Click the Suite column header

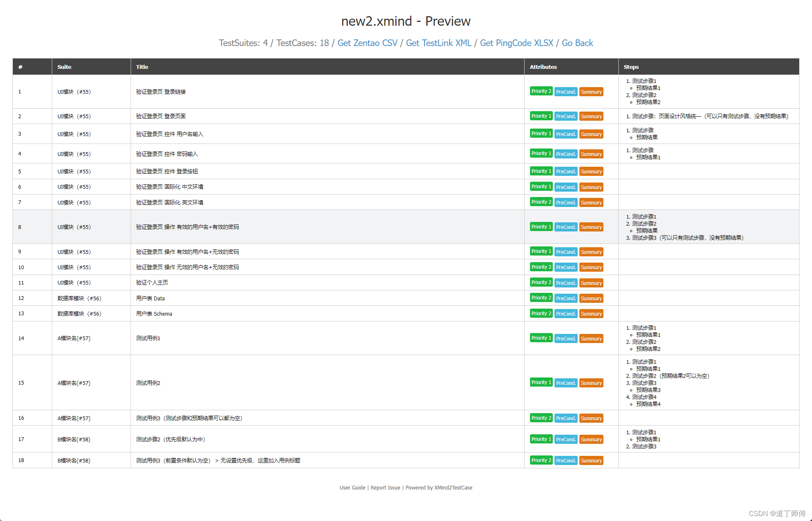(64, 67)
